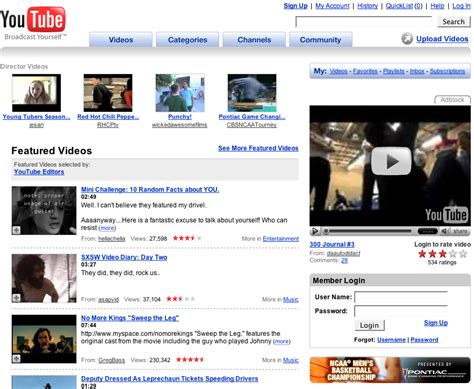Open the History link
The width and height of the screenshot is (474, 389).
pos(367,6)
